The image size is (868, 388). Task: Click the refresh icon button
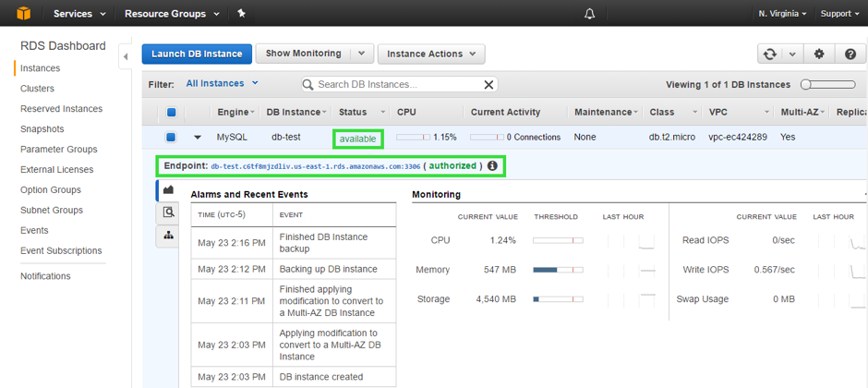click(x=769, y=55)
